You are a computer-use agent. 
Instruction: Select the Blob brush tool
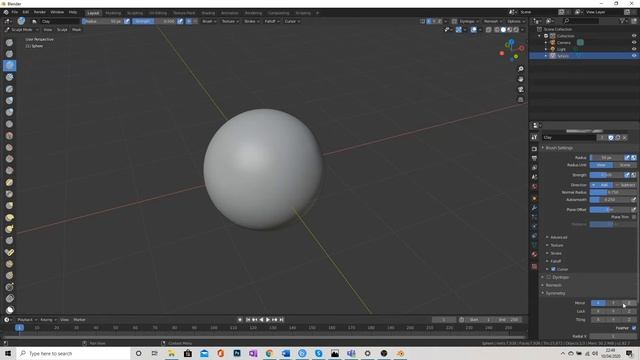(x=9, y=112)
